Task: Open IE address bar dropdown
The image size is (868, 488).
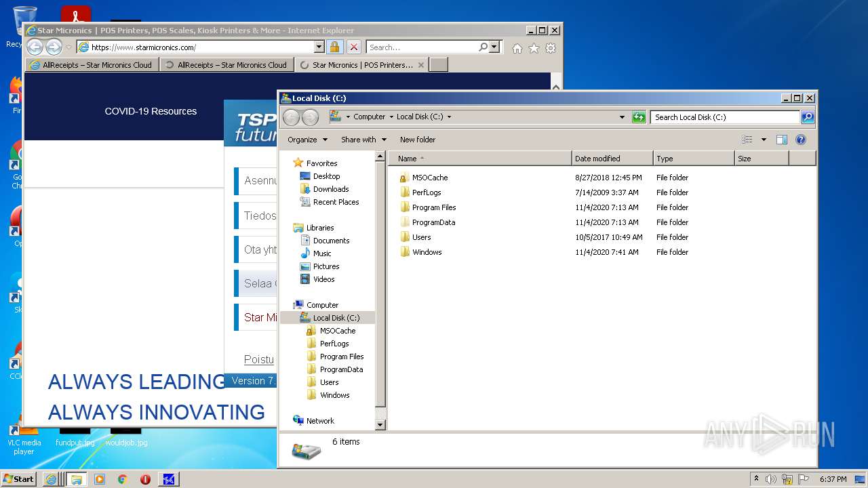Action: click(319, 47)
